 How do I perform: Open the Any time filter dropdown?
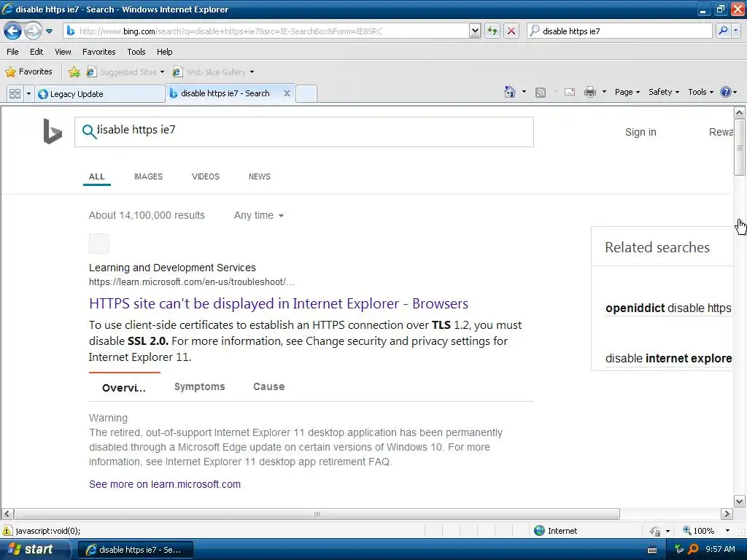pos(259,215)
